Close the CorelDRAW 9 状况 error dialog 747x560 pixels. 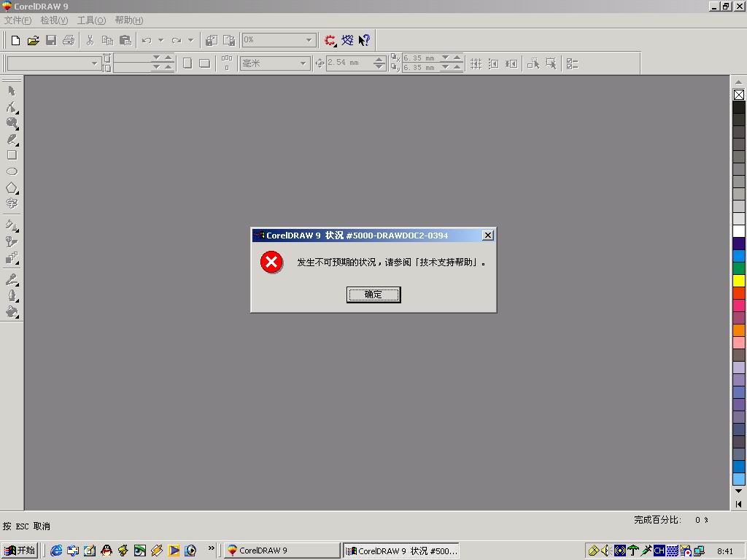point(488,236)
